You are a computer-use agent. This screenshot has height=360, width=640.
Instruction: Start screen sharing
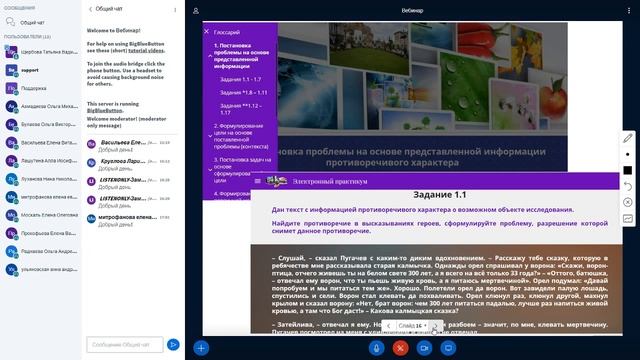click(x=448, y=348)
